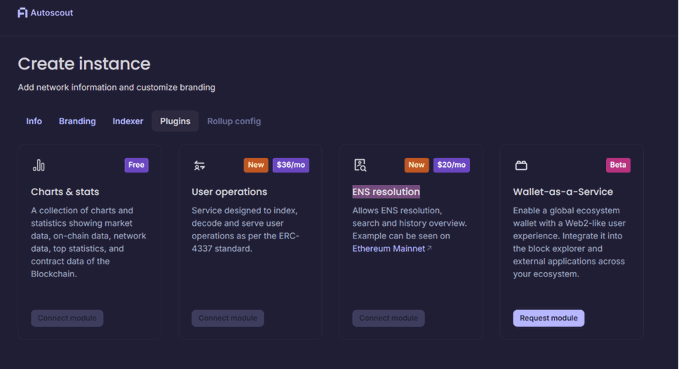Viewport: 679px width, 369px height.
Task: Connect module for Charts & stats
Action: 67,318
